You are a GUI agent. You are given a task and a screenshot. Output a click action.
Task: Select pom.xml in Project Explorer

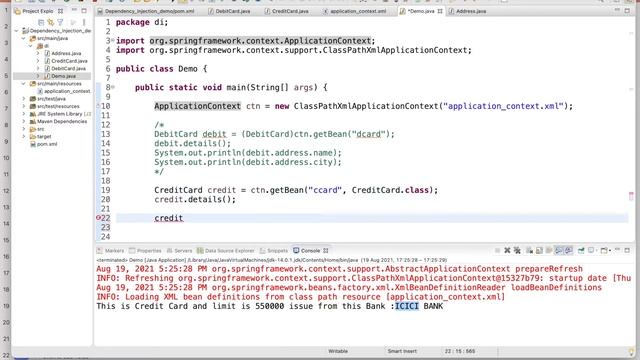coord(47,144)
